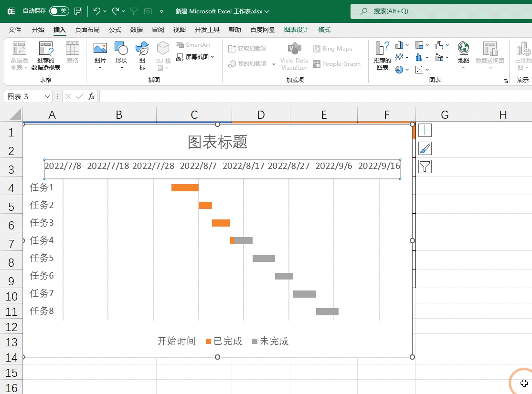The width and height of the screenshot is (532, 394).
Task: Switch to the 公式 tab
Action: [115, 30]
